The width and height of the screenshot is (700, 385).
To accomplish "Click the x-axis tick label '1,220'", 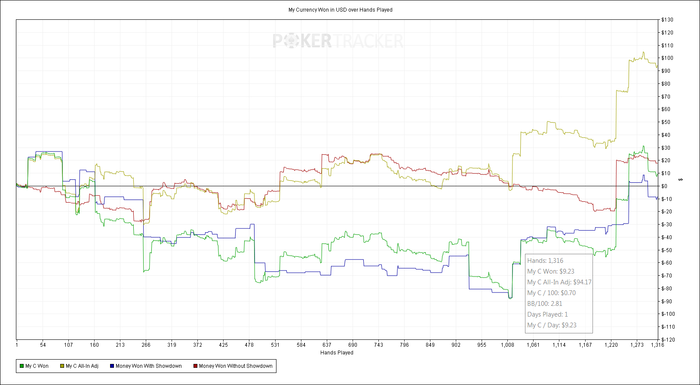I will [x=611, y=345].
